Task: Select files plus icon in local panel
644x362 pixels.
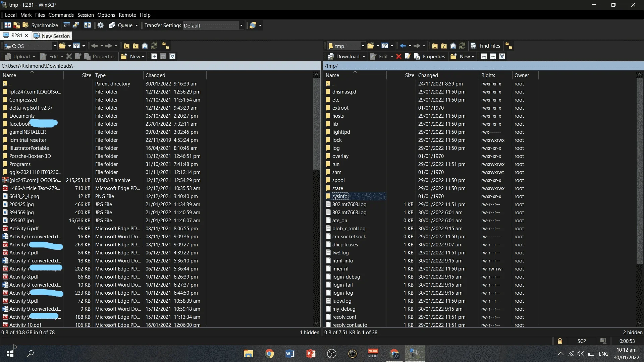Action: pyautogui.click(x=154, y=56)
